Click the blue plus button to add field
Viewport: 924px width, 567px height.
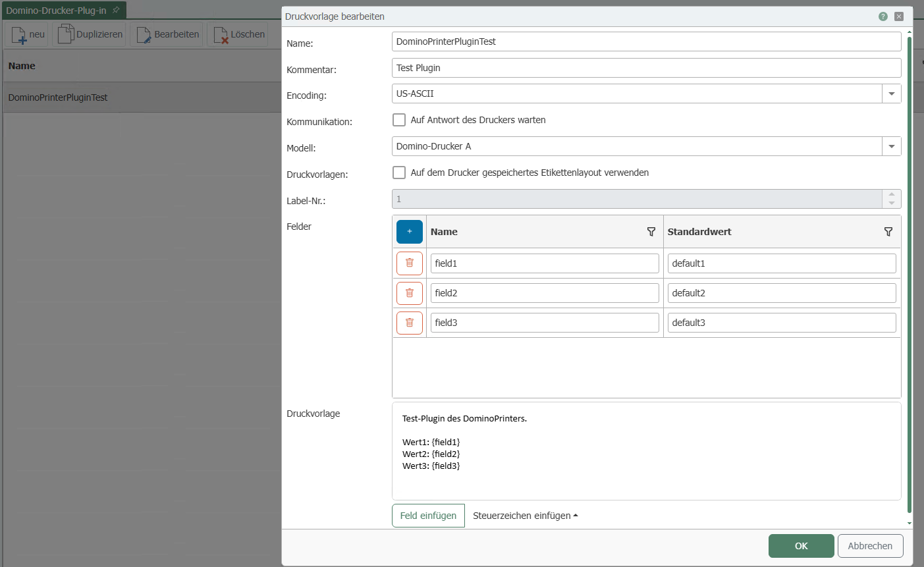tap(409, 232)
